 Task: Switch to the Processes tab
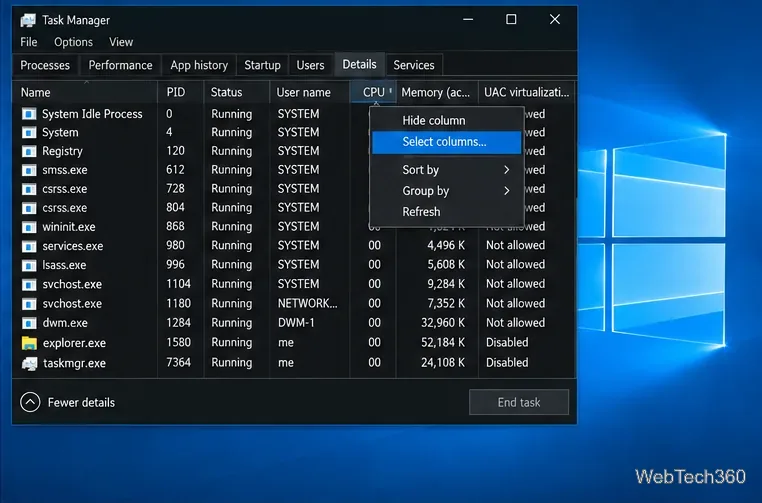45,65
